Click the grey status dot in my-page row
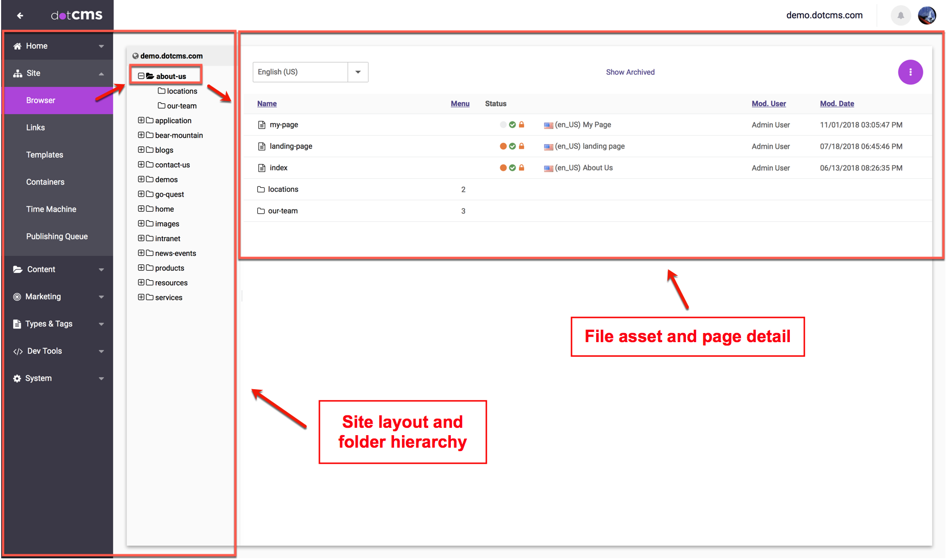 click(x=503, y=125)
